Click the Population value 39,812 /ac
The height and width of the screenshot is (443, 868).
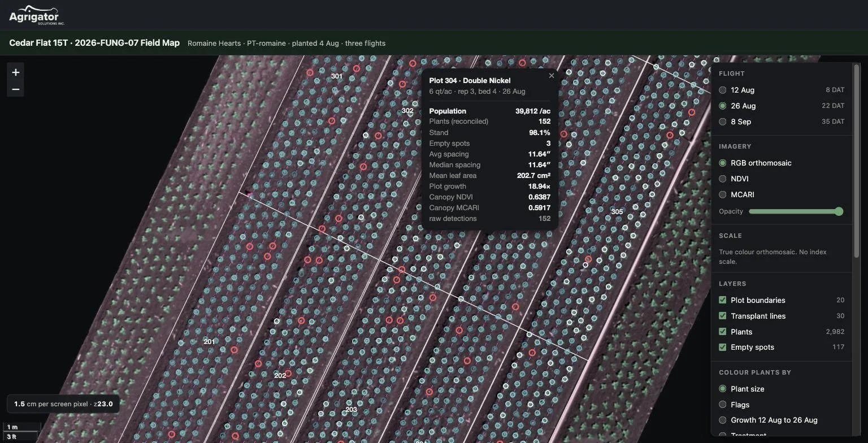click(532, 111)
